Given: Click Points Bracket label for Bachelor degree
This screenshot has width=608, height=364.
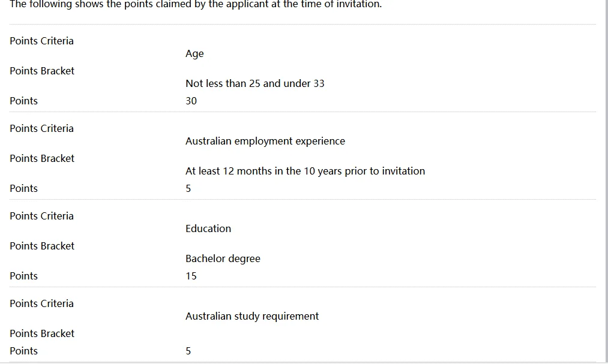Looking at the screenshot, I should pyautogui.click(x=42, y=246).
